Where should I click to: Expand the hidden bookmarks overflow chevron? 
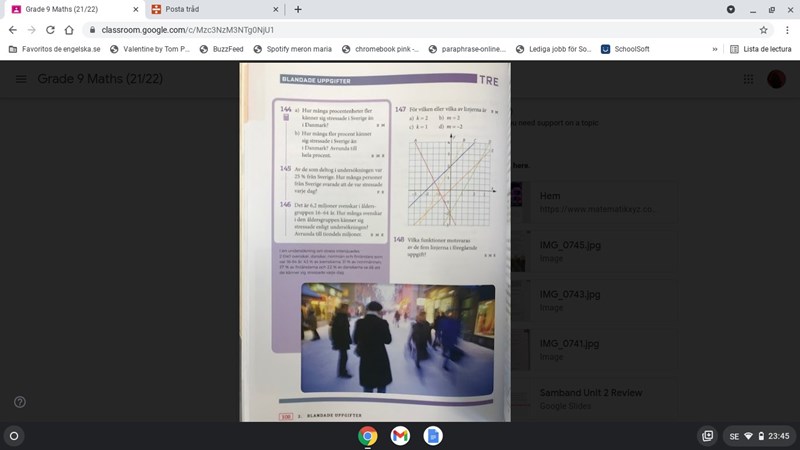click(714, 49)
